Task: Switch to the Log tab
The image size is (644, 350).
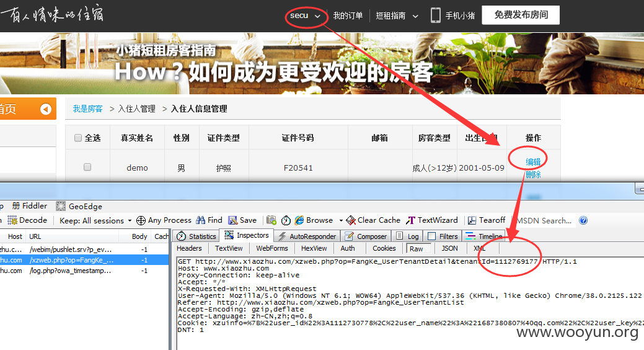Action: point(407,236)
